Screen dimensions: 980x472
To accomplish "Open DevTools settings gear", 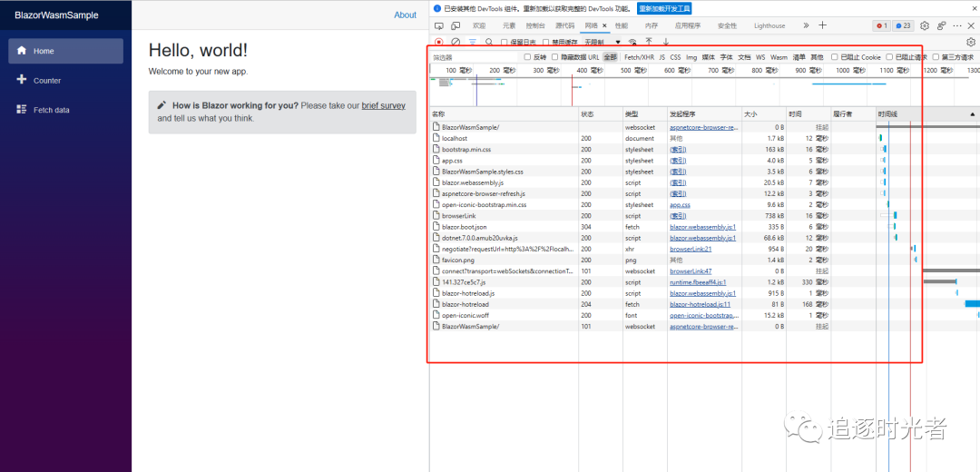I will coord(925,26).
